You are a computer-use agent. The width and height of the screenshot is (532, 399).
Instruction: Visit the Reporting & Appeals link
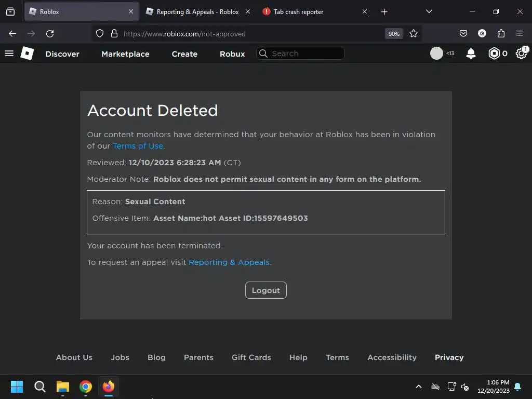click(229, 262)
